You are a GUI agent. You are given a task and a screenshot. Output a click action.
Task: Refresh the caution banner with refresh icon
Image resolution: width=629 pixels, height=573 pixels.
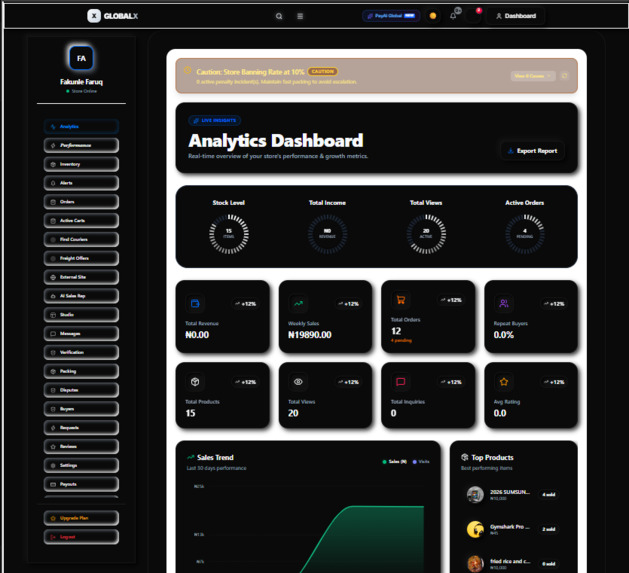click(x=564, y=76)
